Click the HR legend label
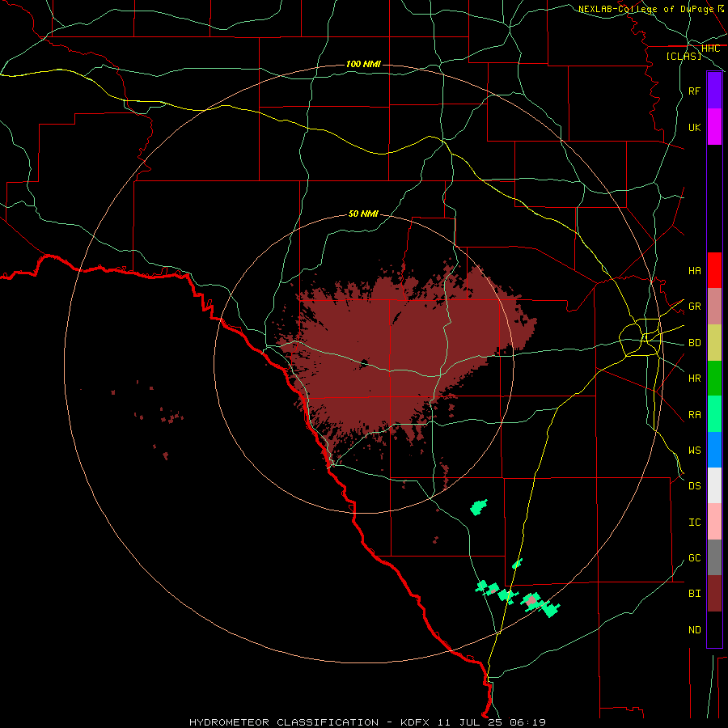Viewport: 728px width, 728px height. pyautogui.click(x=694, y=379)
